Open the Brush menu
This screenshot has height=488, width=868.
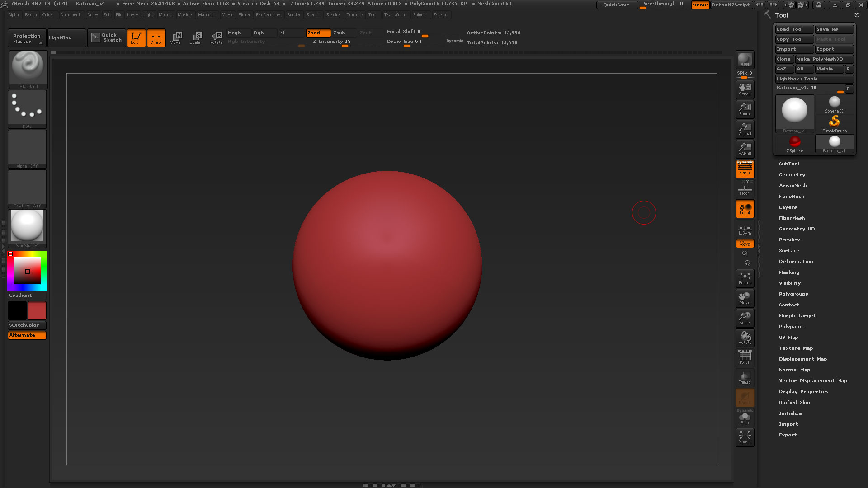(x=31, y=15)
